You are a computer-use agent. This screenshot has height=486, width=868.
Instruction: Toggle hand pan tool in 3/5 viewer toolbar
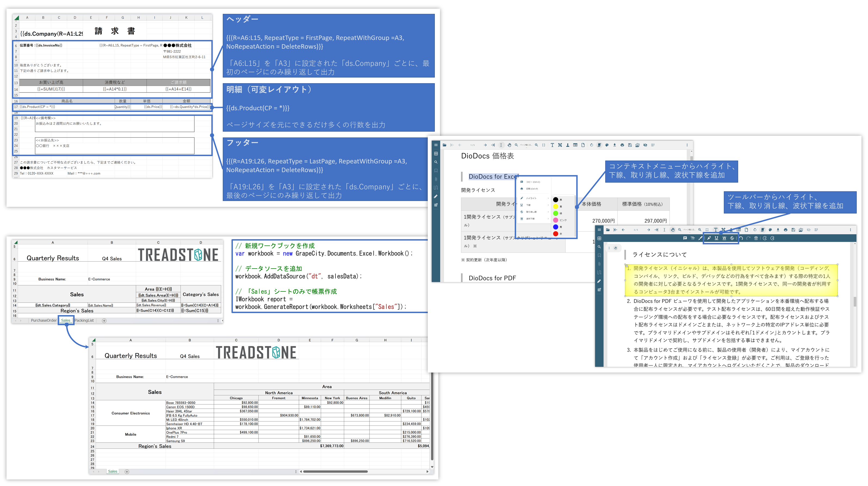click(673, 230)
